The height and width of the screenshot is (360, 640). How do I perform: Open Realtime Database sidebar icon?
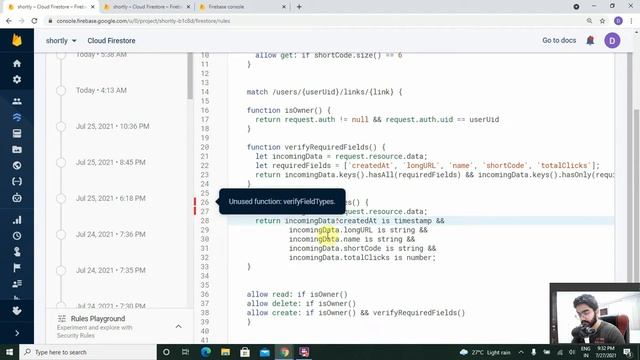17,133
